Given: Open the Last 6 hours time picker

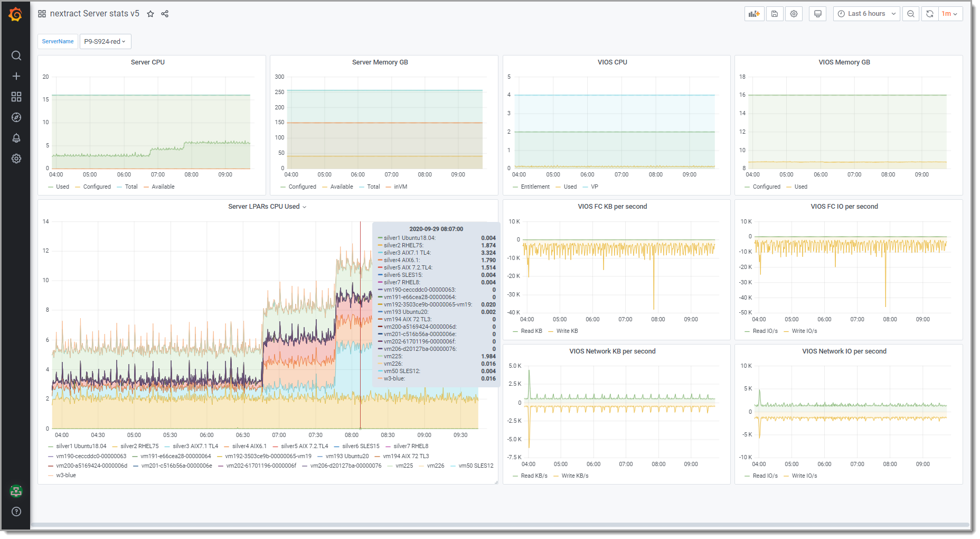Looking at the screenshot, I should tap(866, 14).
